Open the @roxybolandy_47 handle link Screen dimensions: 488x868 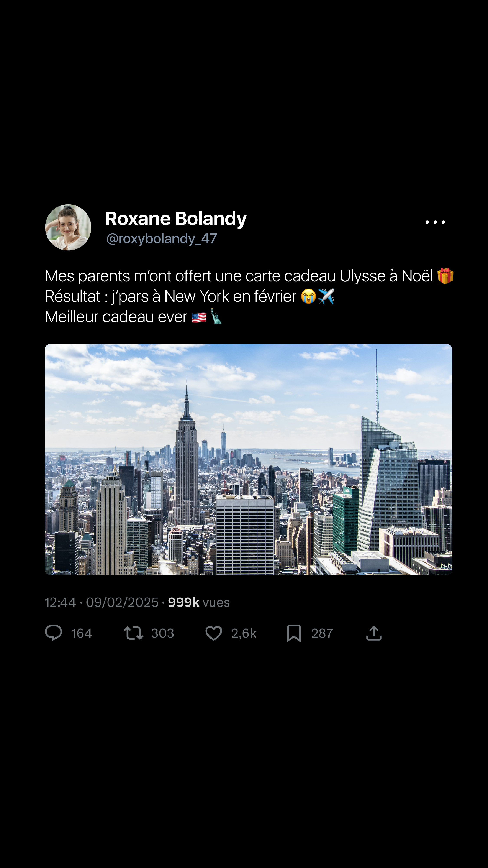pyautogui.click(x=161, y=238)
